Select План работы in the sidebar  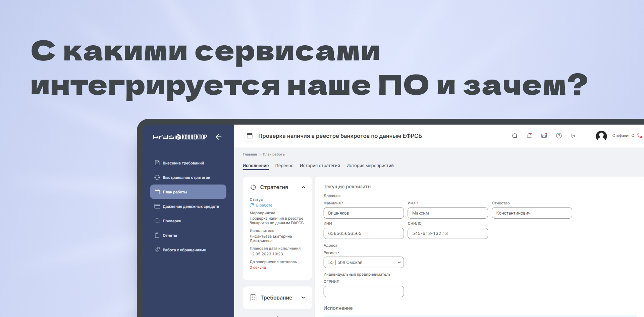pyautogui.click(x=188, y=192)
